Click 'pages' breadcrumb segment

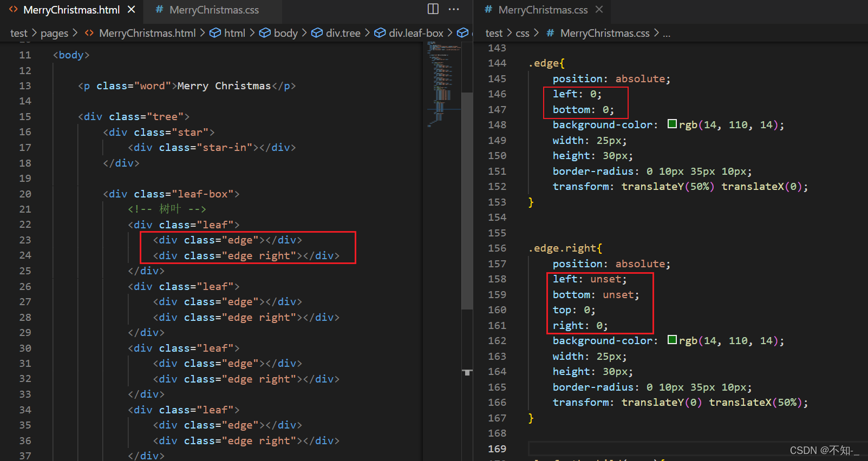[54, 33]
